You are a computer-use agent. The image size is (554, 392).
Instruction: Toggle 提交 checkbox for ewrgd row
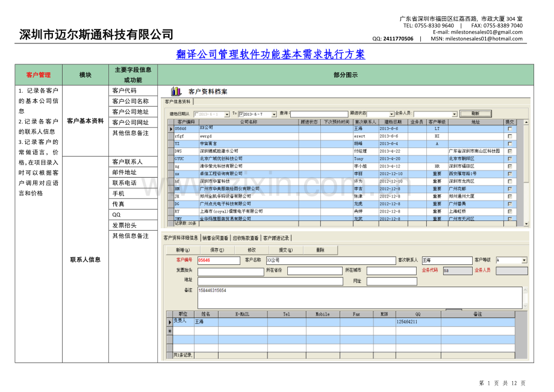click(509, 136)
